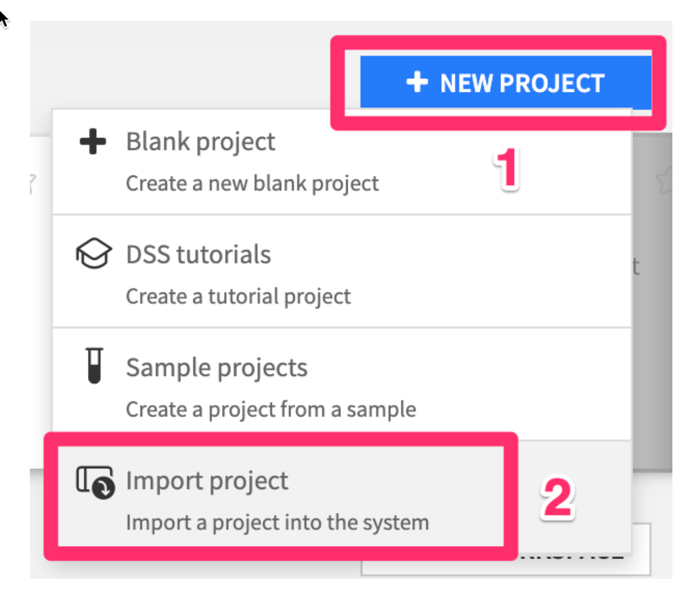Click the star icon at right edge
The image size is (700, 594).
tap(665, 180)
